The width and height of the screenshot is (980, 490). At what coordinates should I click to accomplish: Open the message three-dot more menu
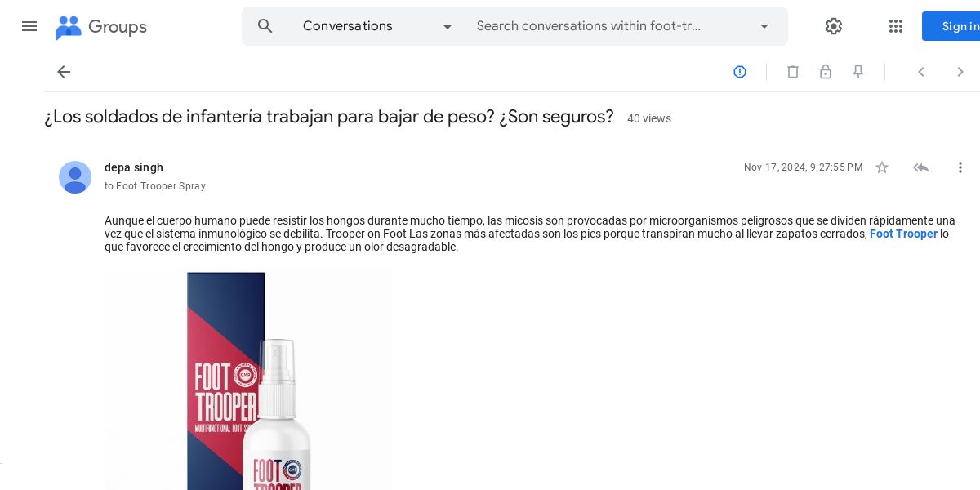(960, 167)
